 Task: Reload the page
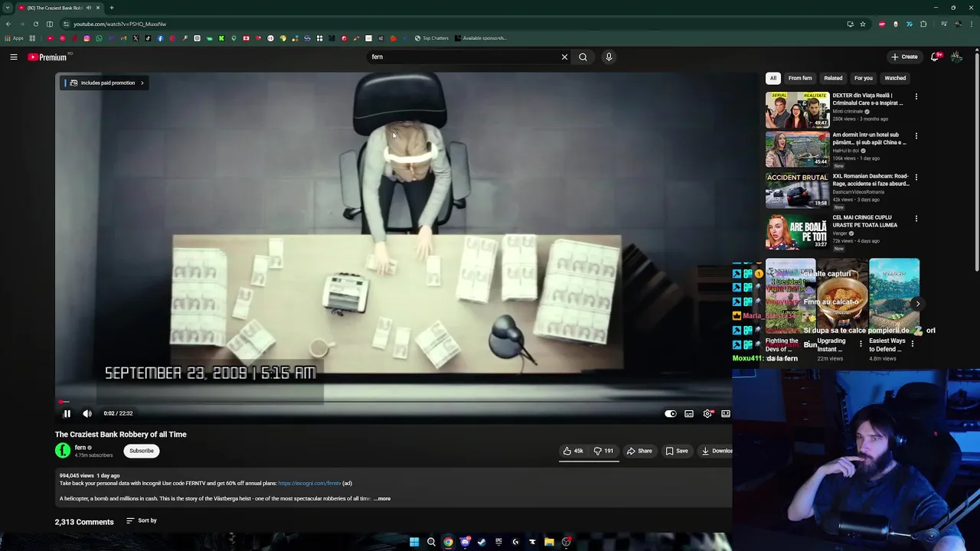(x=35, y=24)
